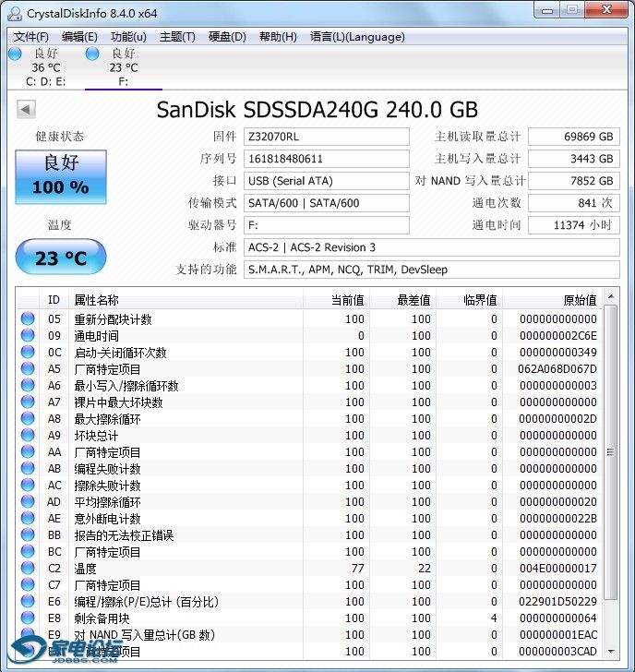The width and height of the screenshot is (635, 672).
Task: Click the 良好 100 % health status button
Action: point(61,176)
